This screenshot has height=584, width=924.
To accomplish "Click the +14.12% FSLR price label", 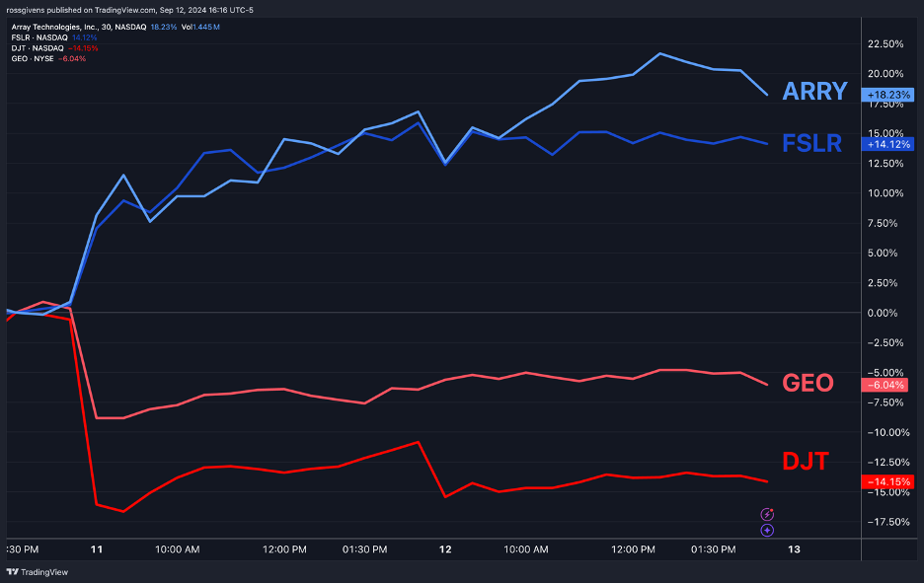I will coord(888,144).
